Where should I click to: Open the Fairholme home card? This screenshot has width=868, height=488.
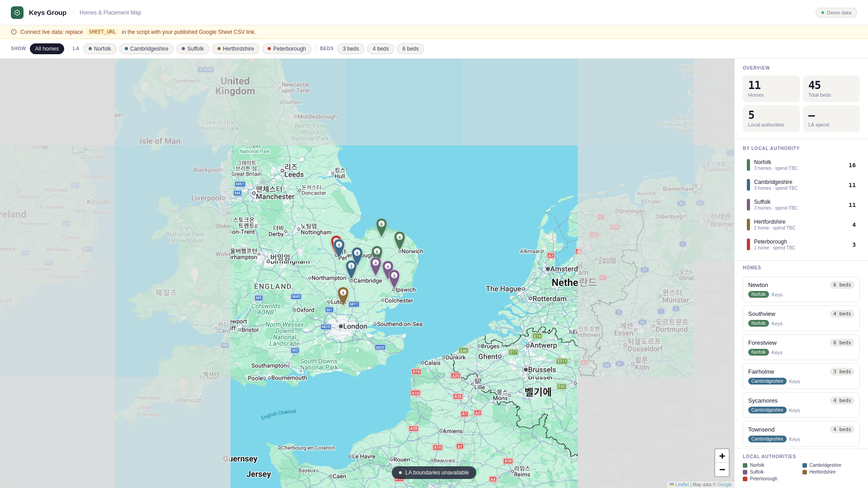pos(801,376)
